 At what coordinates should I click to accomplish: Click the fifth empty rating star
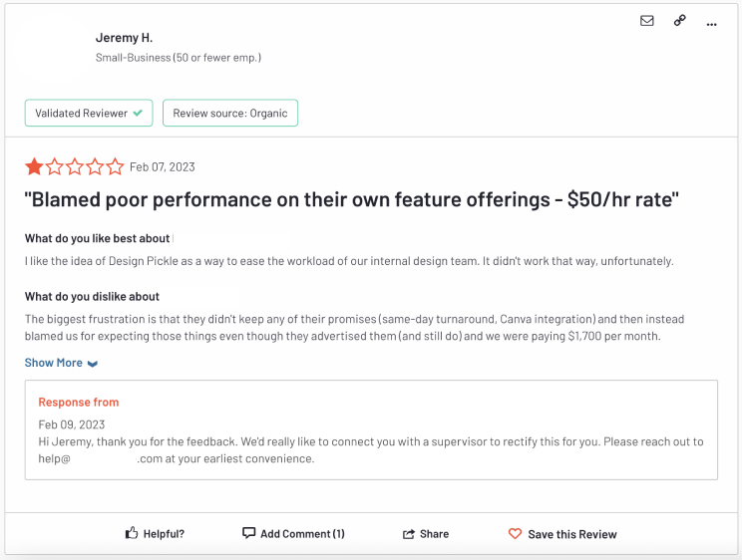point(115,167)
